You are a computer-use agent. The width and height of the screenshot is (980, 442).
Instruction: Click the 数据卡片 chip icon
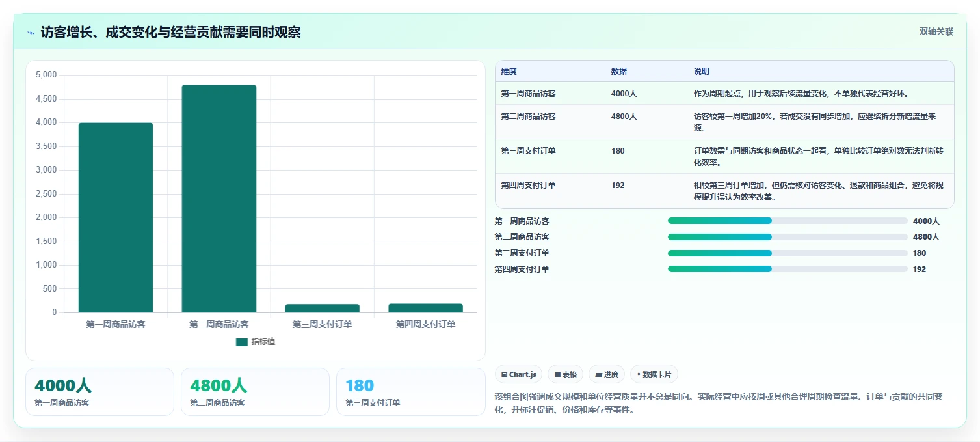pos(639,374)
